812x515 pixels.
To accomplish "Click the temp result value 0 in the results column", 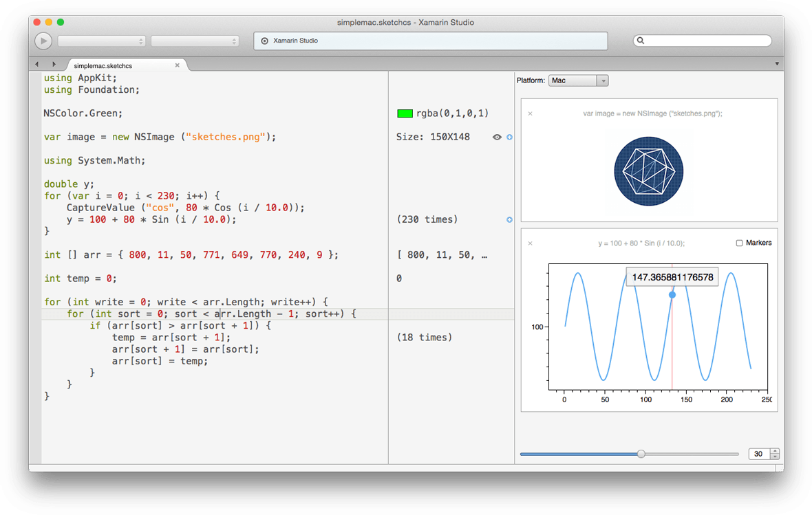I will pos(398,278).
